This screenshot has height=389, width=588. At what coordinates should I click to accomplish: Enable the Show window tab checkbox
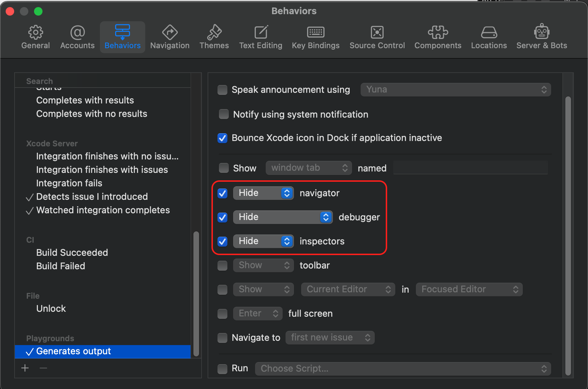pyautogui.click(x=224, y=168)
